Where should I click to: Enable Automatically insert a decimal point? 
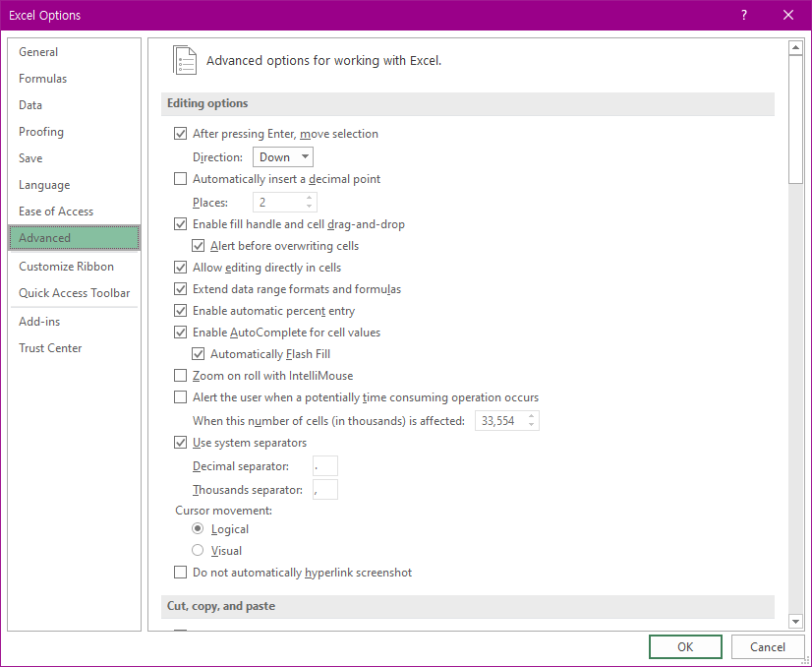tap(180, 179)
